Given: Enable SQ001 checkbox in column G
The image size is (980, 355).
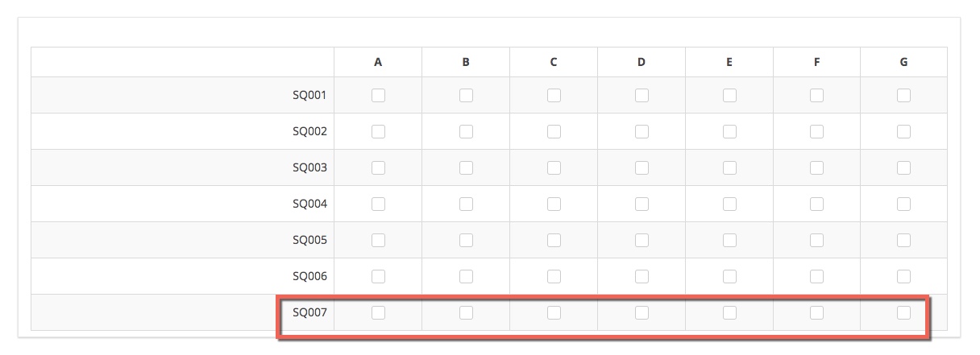Looking at the screenshot, I should tap(903, 95).
